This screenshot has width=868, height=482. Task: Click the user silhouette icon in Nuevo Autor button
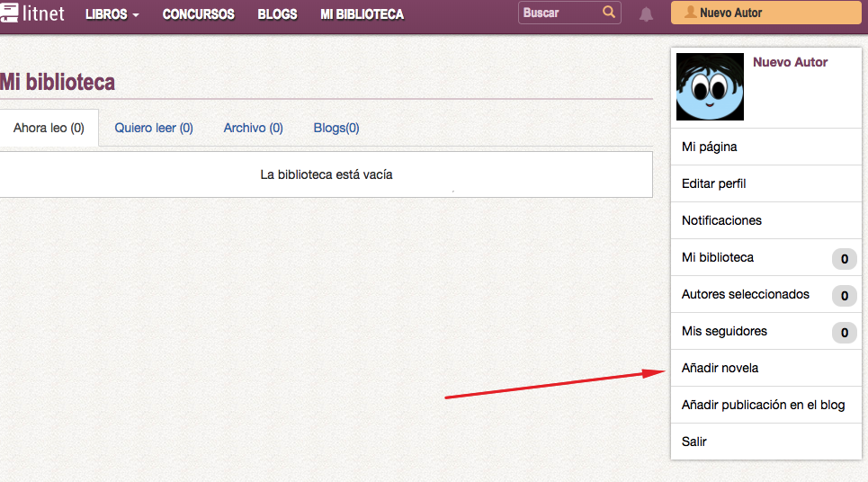pos(690,13)
